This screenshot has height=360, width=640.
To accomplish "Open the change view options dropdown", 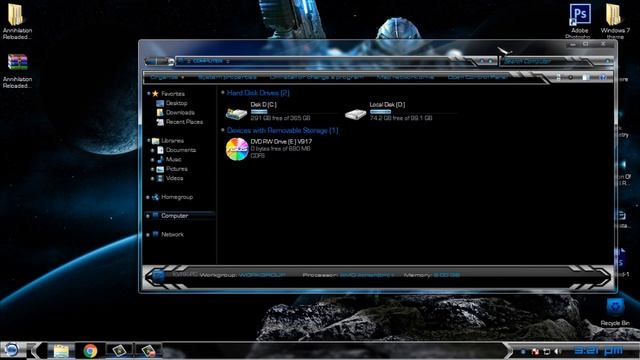I will point(571,77).
